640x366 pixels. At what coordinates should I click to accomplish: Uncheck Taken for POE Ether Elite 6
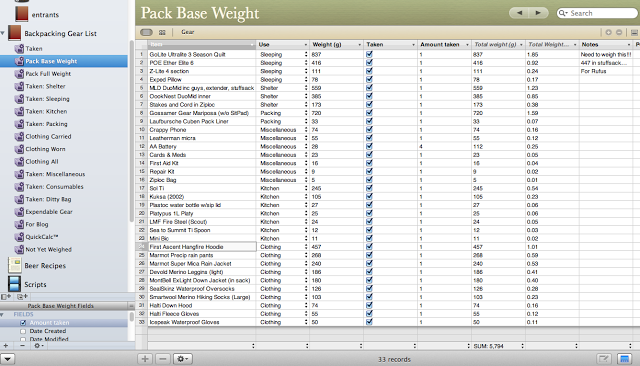(x=369, y=63)
